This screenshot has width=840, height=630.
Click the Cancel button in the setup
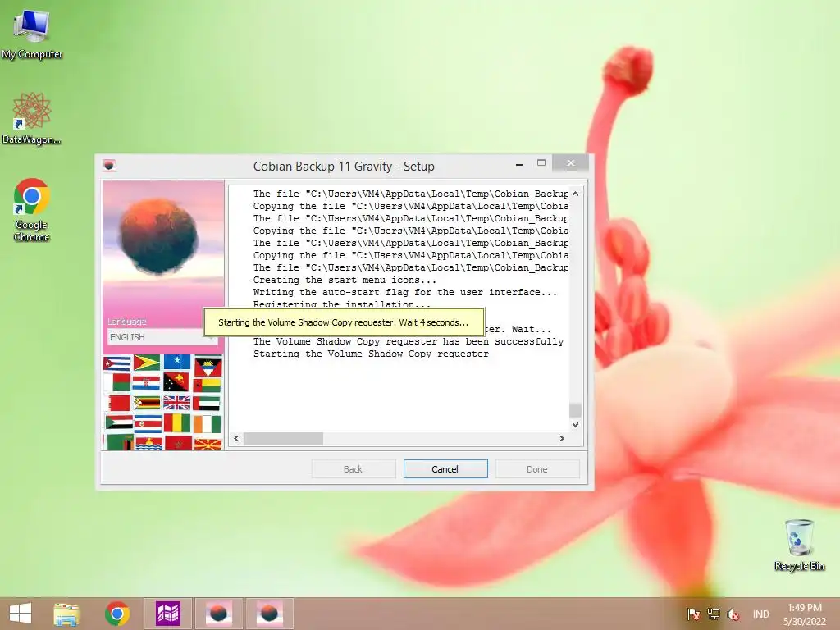pyautogui.click(x=445, y=468)
